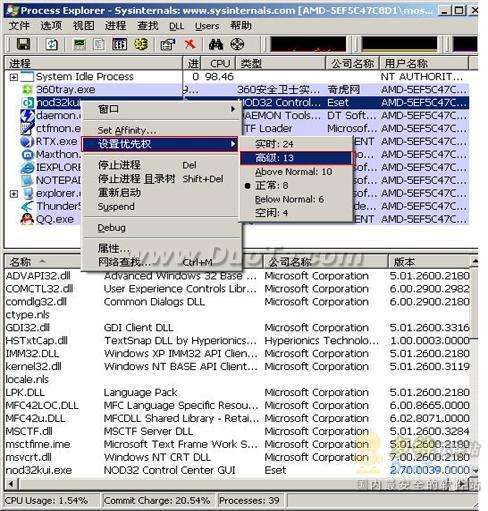Click the binoculars Find icon
This screenshot has width=488, height=511.
pos(216,44)
